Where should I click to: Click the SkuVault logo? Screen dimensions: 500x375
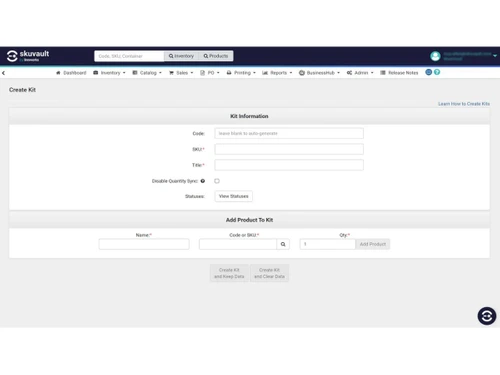click(x=28, y=56)
